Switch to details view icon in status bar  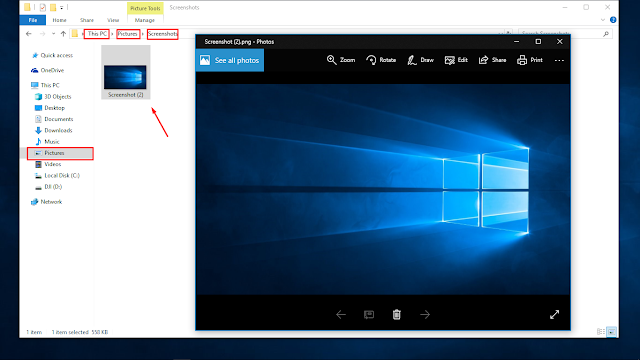coord(601,332)
